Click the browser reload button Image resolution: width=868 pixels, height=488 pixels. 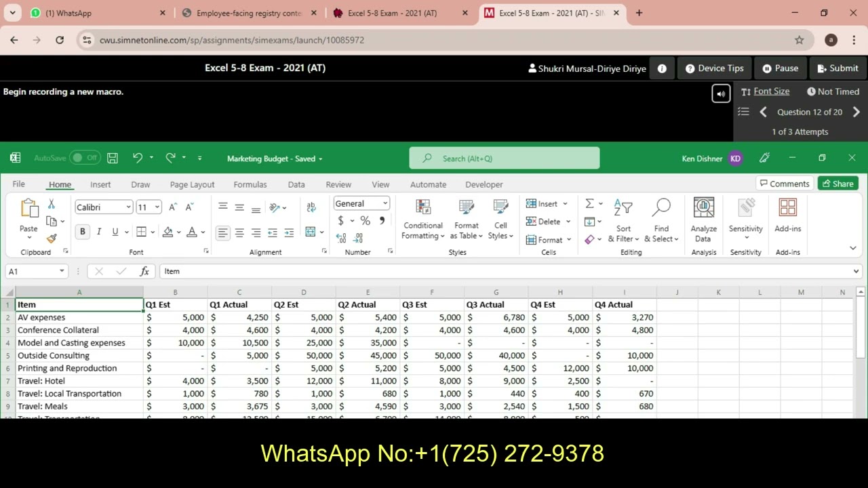tap(60, 40)
